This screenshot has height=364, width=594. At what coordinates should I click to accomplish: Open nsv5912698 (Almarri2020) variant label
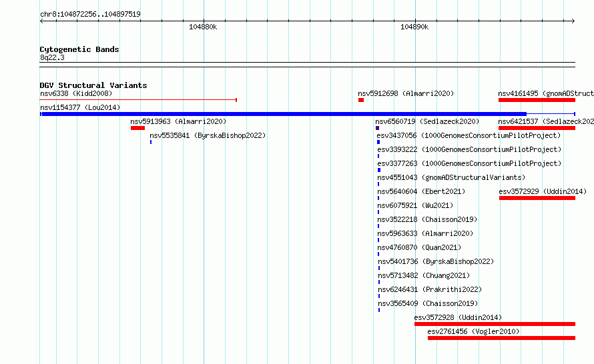(406, 93)
